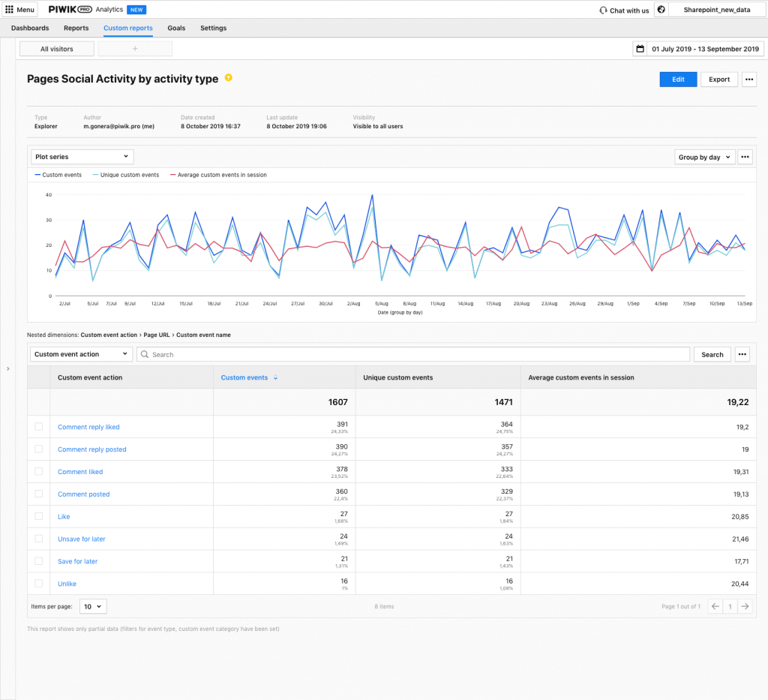Click the yellow info icon beside the report title

click(x=227, y=77)
